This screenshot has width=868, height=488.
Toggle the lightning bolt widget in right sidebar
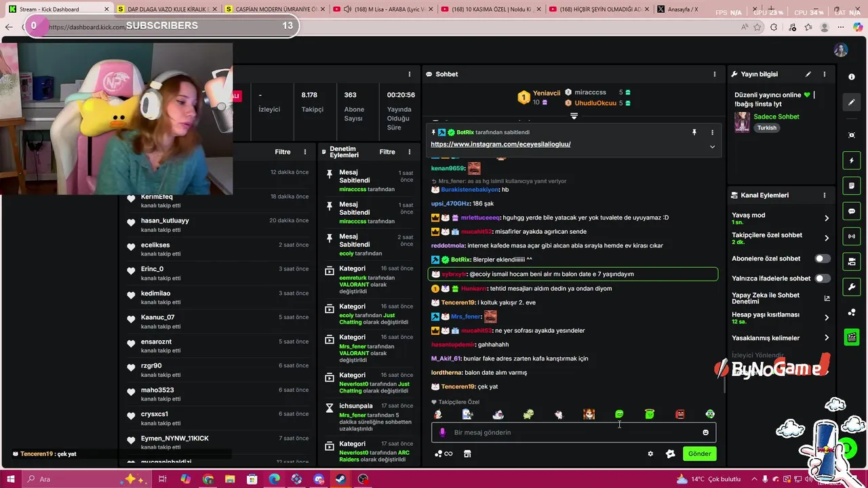[852, 161]
